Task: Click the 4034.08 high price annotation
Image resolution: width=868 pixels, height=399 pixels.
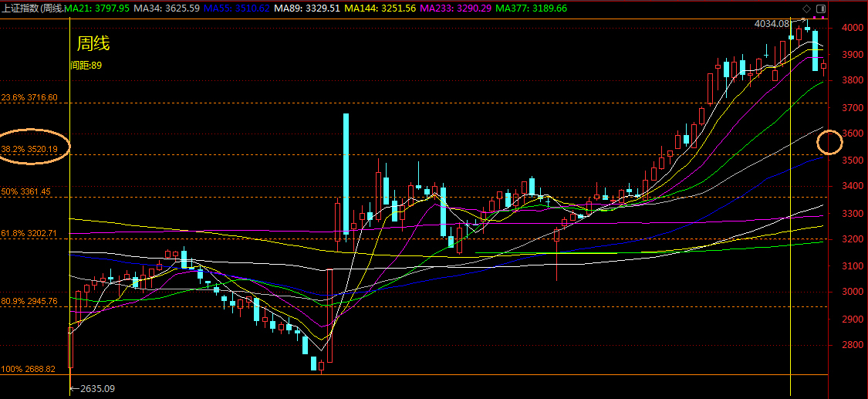Action: [772, 24]
